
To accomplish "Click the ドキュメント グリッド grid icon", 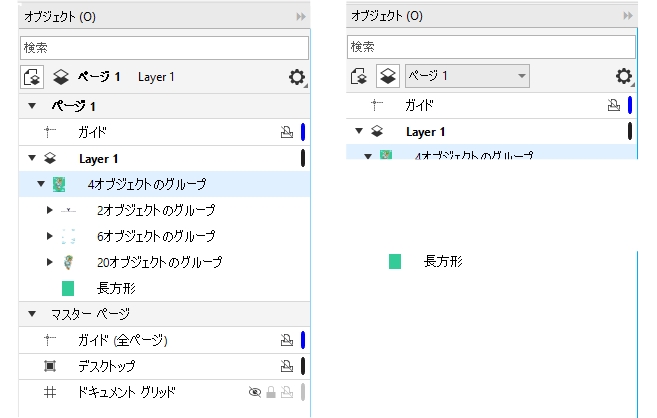I will pos(50,392).
